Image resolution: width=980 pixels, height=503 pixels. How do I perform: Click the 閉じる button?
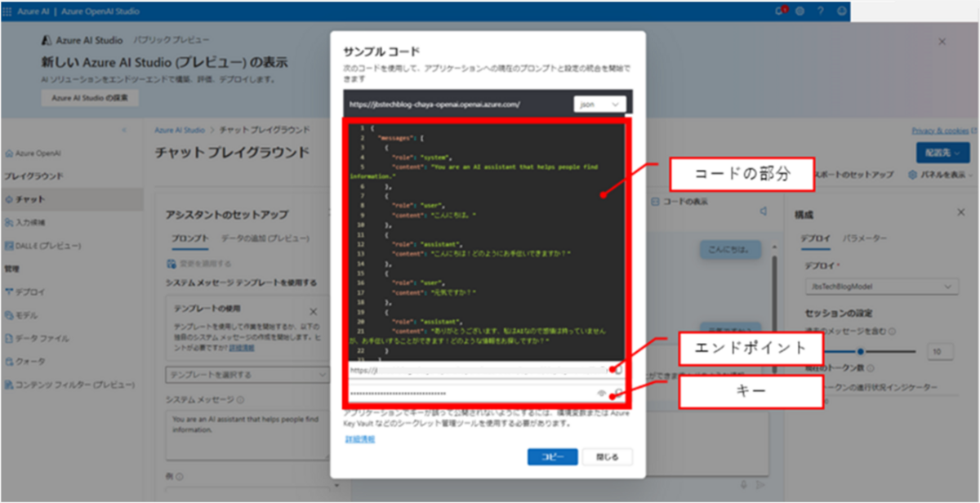coord(607,456)
